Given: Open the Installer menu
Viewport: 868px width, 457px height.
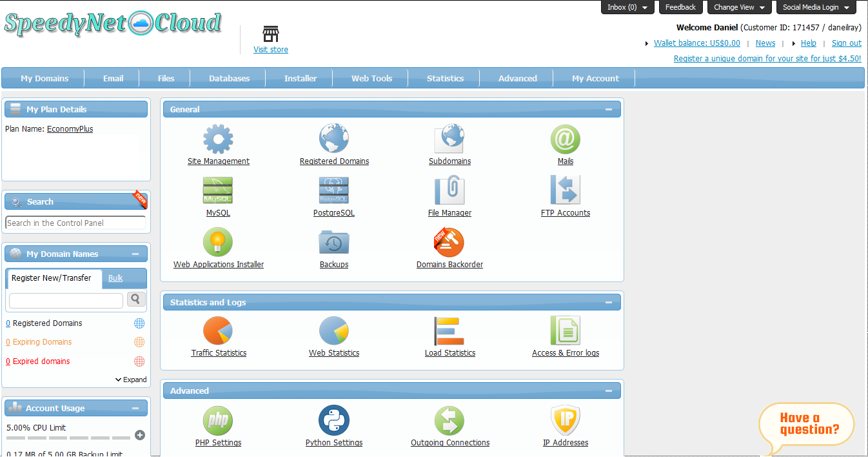Looking at the screenshot, I should coord(301,78).
